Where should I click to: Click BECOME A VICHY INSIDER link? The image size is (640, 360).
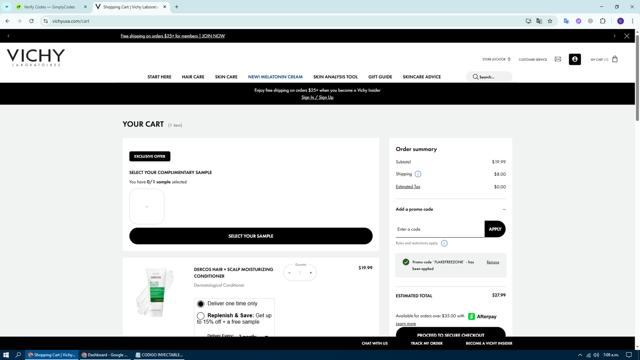tap(489, 343)
